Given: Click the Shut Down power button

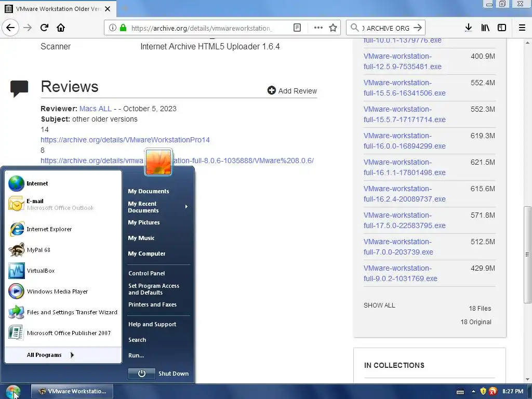Looking at the screenshot, I should click(142, 374).
